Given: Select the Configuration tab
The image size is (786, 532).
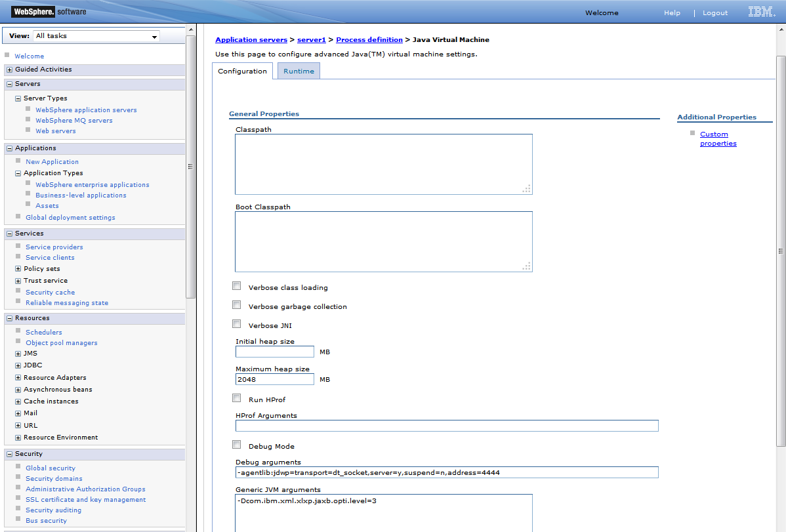Looking at the screenshot, I should (x=243, y=72).
